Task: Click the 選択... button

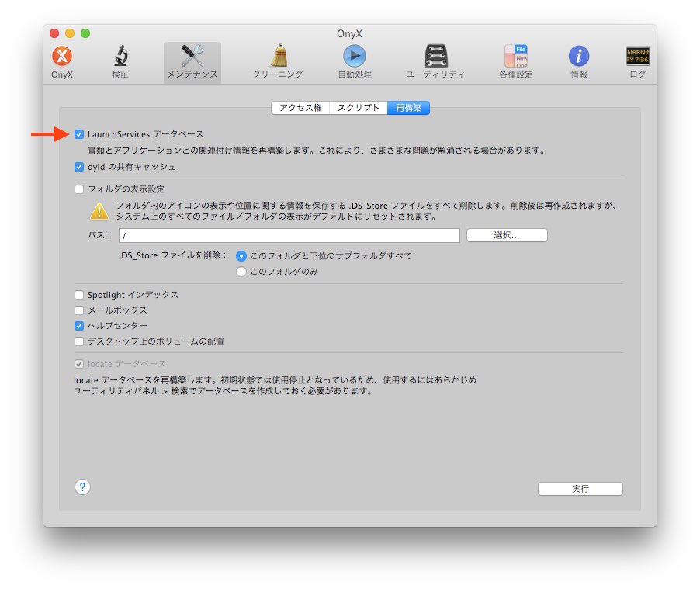Action: click(507, 235)
